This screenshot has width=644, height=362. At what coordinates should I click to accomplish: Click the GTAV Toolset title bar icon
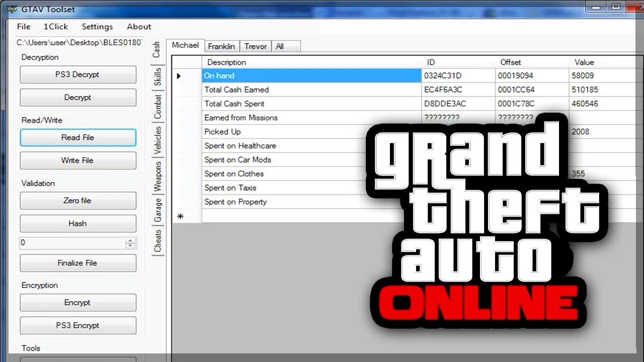(x=11, y=9)
